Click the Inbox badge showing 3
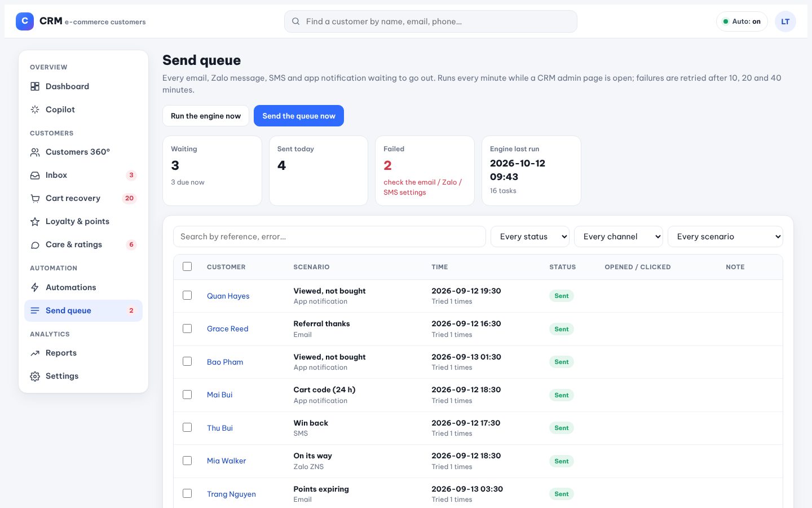 tap(131, 175)
